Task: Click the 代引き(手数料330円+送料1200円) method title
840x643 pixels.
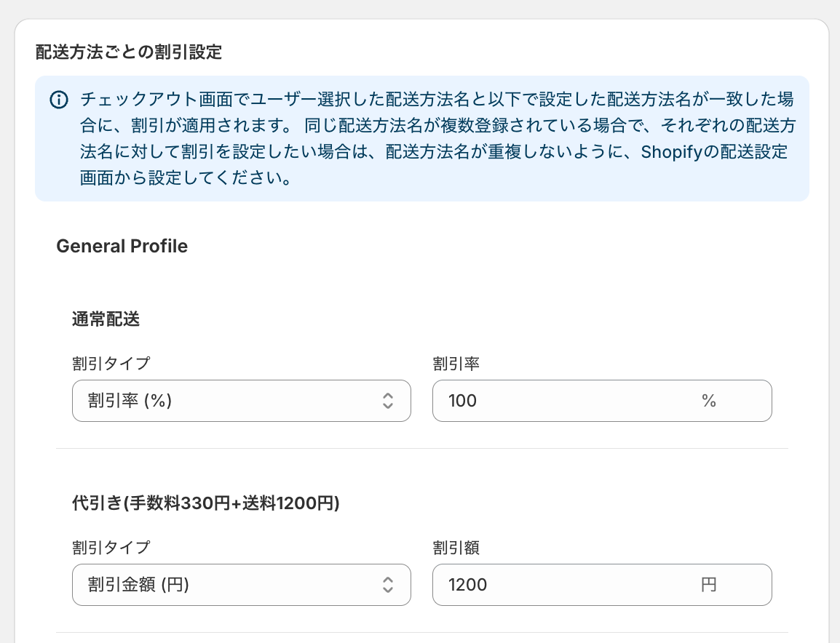Action: [x=206, y=503]
